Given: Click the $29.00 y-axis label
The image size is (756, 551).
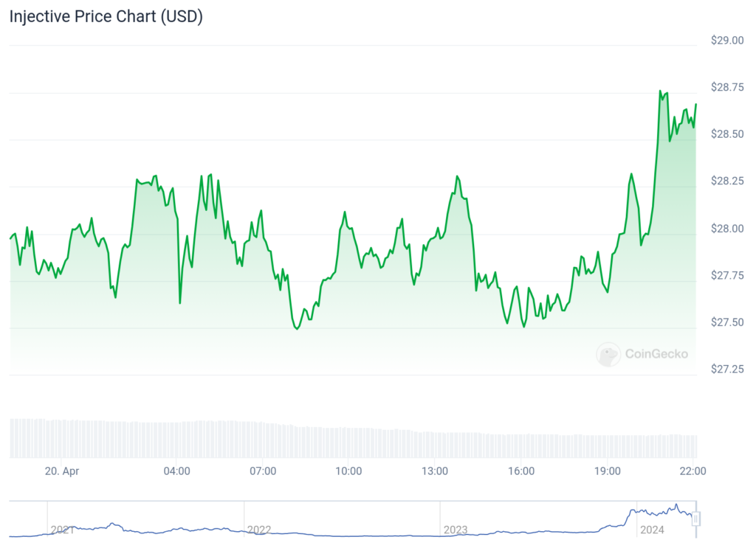Looking at the screenshot, I should coord(727,41).
